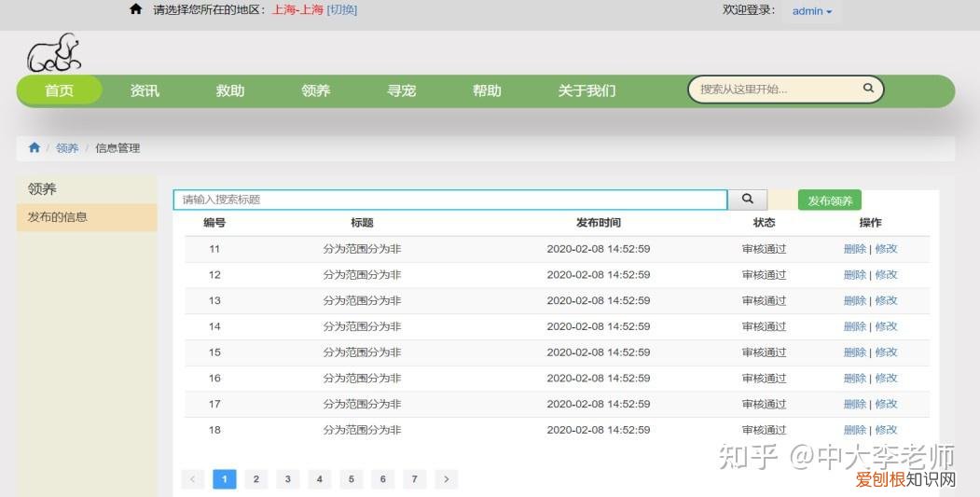Viewport: 980px width, 497px height.
Task: Go to the next page arrow
Action: (x=447, y=479)
